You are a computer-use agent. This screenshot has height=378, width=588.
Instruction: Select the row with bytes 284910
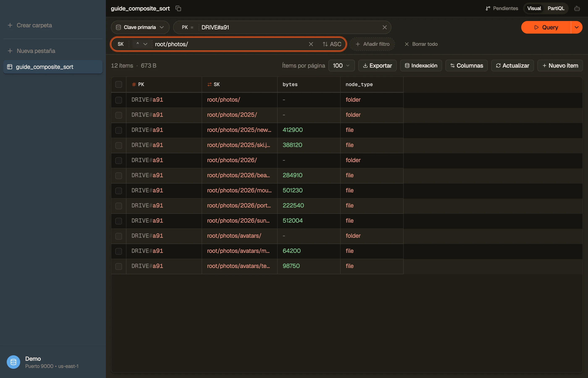(x=118, y=176)
